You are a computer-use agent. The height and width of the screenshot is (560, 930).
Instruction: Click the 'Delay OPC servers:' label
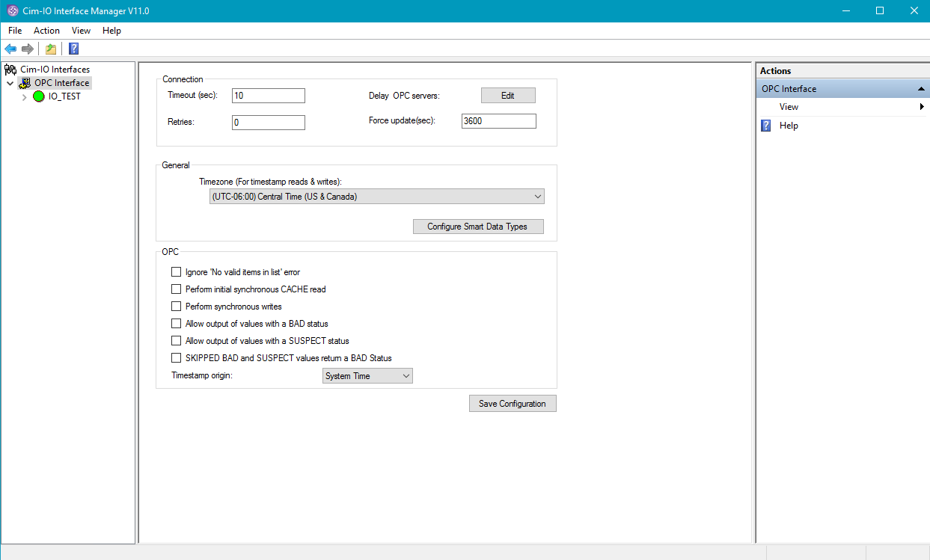[x=404, y=96]
